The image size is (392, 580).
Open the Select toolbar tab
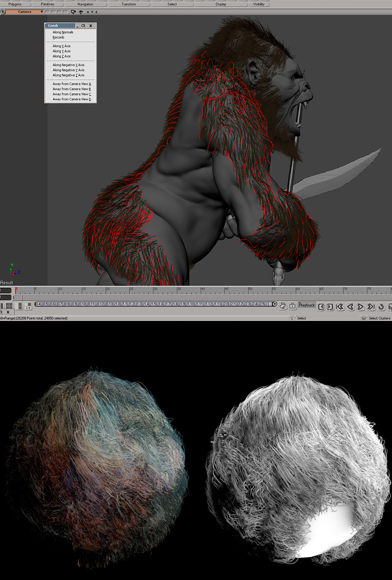tap(172, 4)
